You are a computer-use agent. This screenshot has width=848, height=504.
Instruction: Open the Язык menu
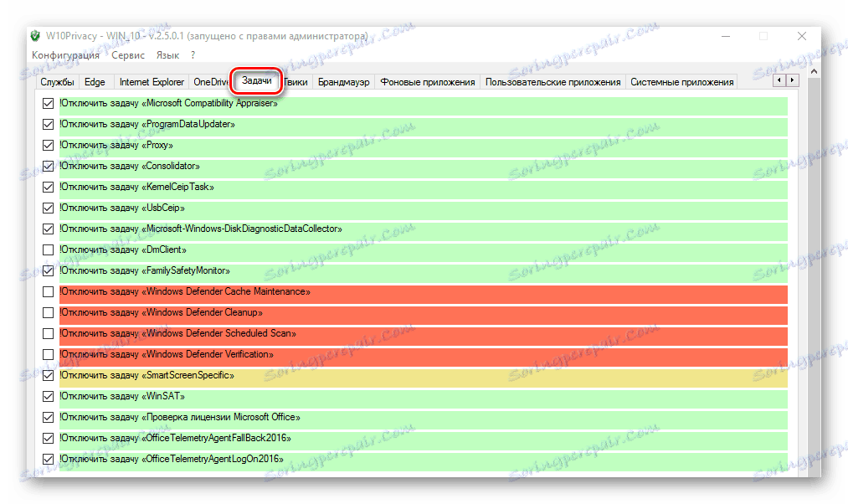167,54
